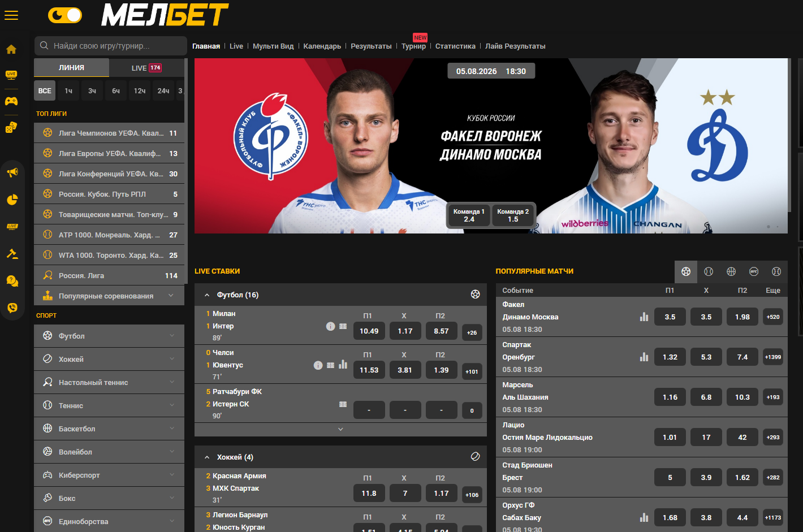Open the Турнир menu item
Image resolution: width=803 pixels, height=532 pixels.
tap(413, 46)
